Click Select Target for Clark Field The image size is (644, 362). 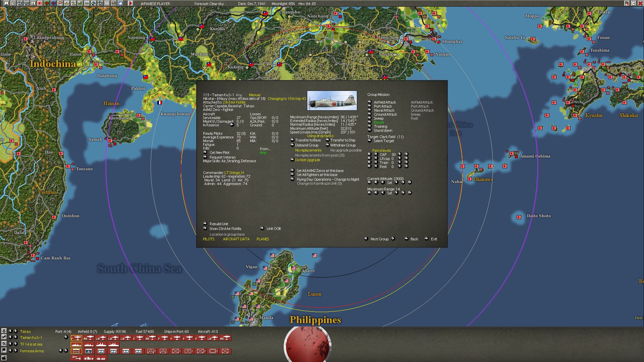[x=384, y=141]
